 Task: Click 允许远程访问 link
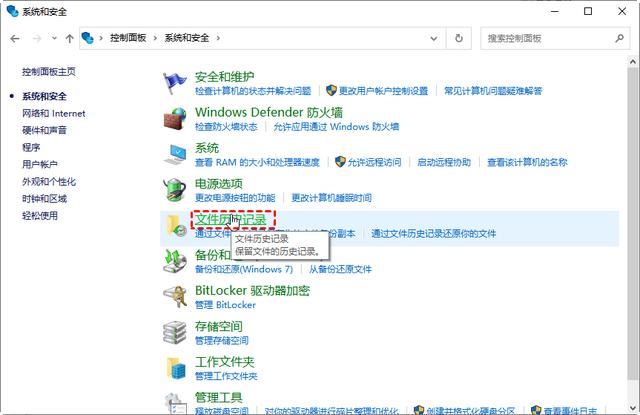(374, 162)
